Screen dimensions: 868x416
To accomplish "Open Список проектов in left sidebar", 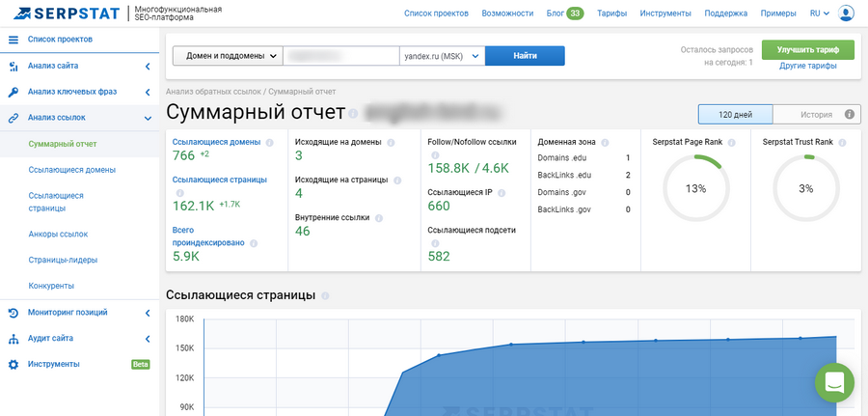I will pos(60,40).
